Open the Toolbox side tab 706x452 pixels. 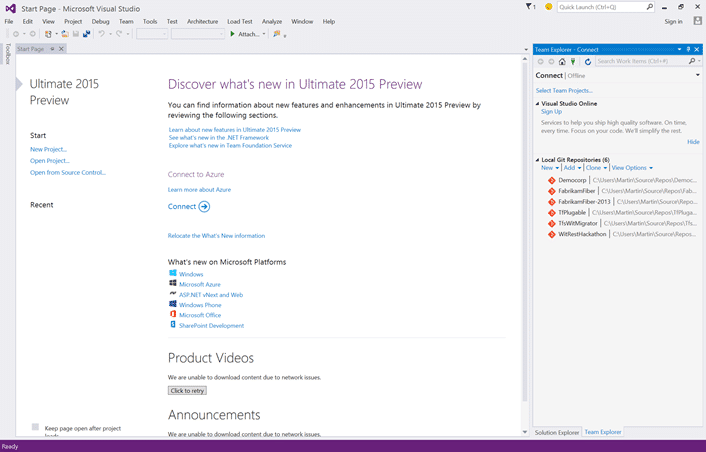point(8,54)
